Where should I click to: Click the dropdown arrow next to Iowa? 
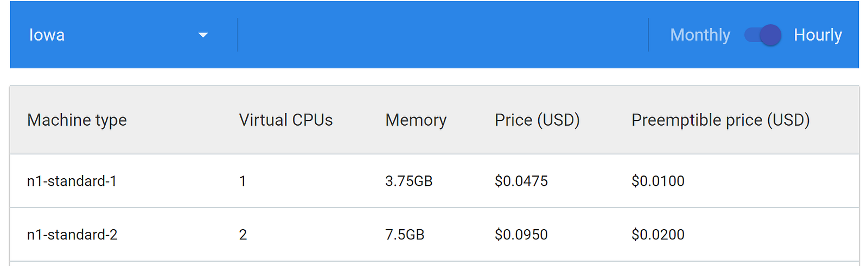[x=203, y=35]
